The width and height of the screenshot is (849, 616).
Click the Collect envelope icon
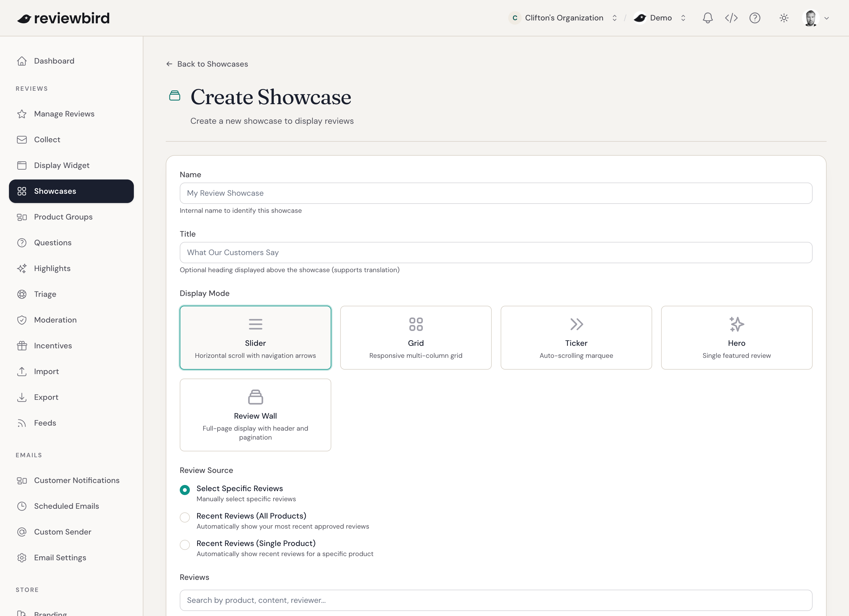22,140
